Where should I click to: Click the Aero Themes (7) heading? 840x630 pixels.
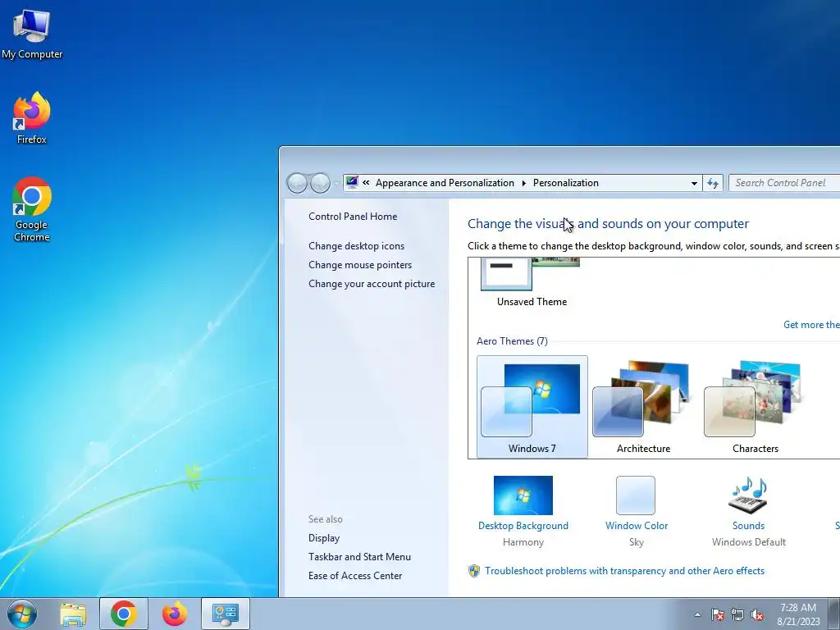pyautogui.click(x=512, y=341)
